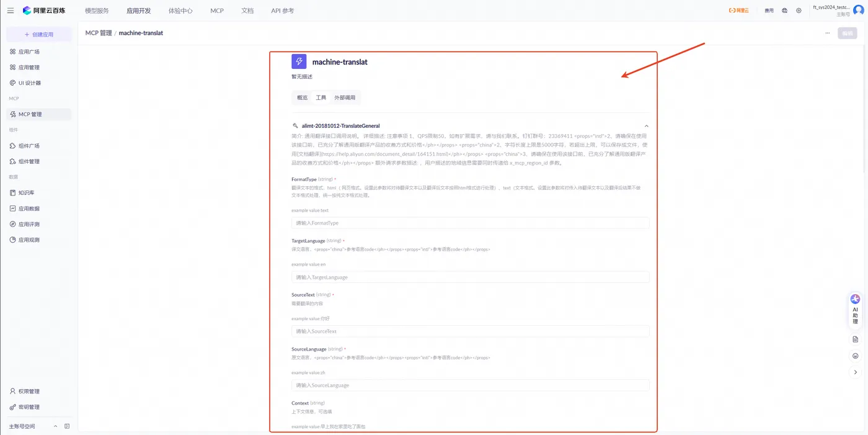Click the FormatType parameter label
Viewport: 868px width, 435px height.
304,179
